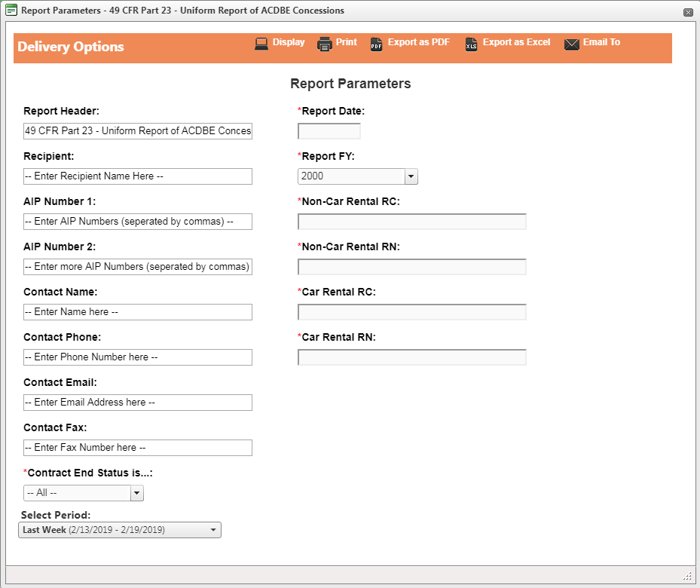Click the Car Rental RN input box
Image resolution: width=700 pixels, height=588 pixels.
411,357
